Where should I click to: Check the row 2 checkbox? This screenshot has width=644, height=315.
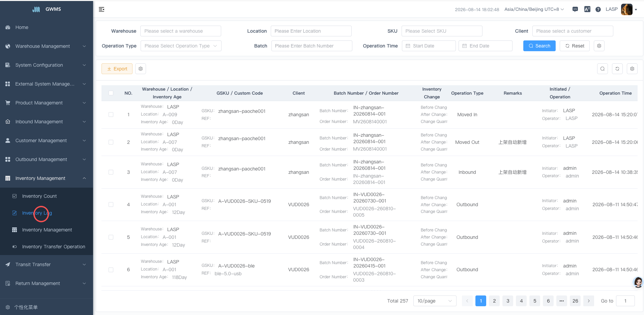click(111, 142)
